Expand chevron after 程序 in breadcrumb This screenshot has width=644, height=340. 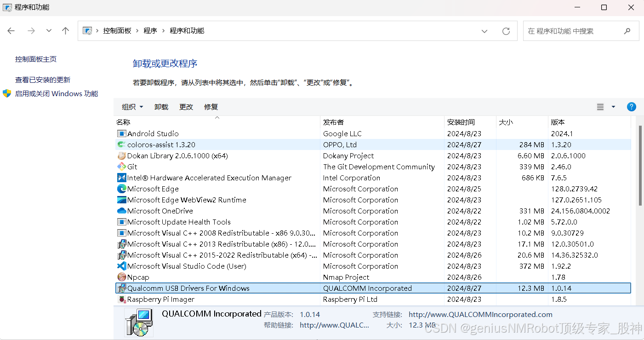pos(163,31)
